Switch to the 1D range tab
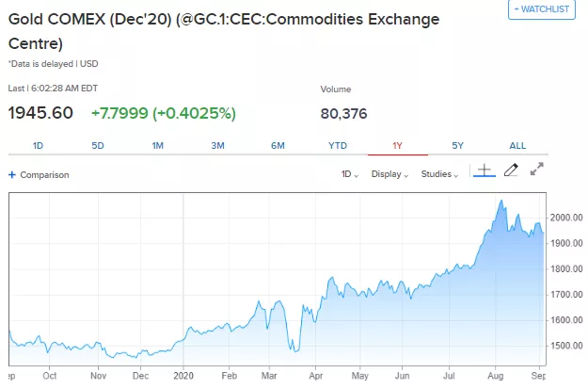 [39, 146]
